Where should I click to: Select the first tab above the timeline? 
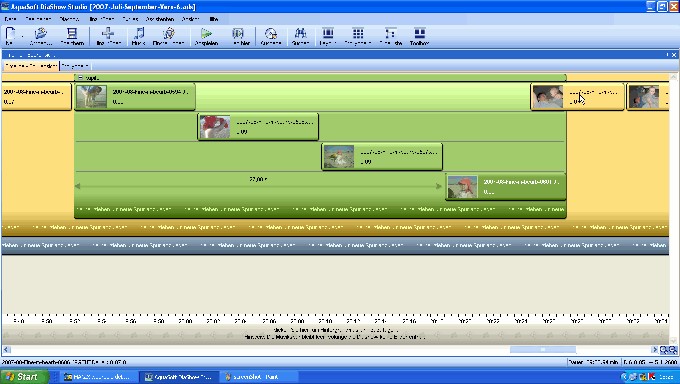pyautogui.click(x=31, y=66)
